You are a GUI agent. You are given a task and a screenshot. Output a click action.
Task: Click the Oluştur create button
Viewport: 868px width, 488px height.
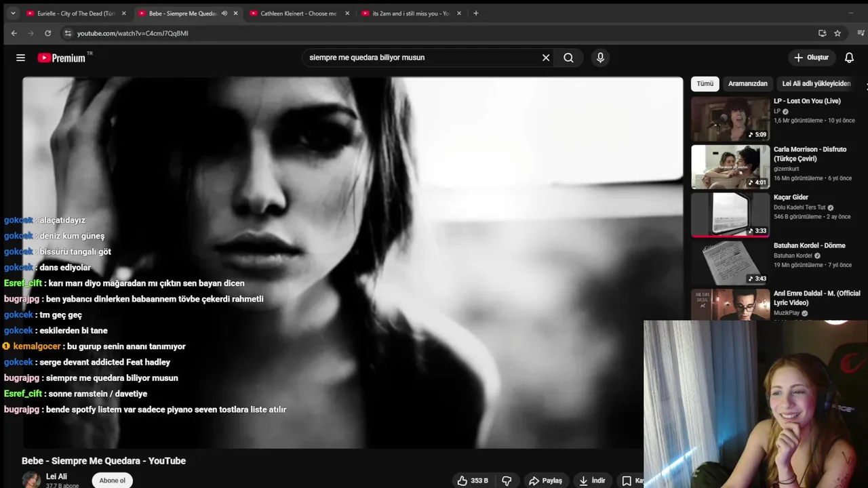coord(812,58)
